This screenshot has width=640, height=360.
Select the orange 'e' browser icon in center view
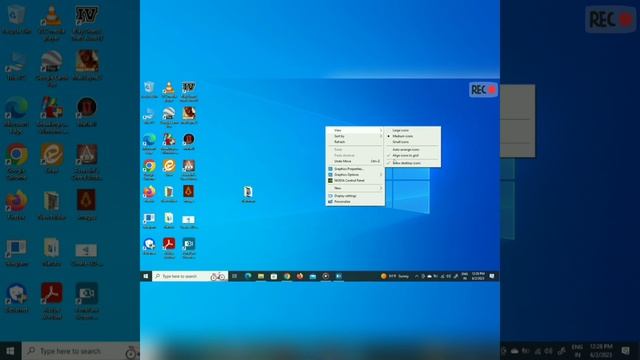pyautogui.click(x=169, y=167)
